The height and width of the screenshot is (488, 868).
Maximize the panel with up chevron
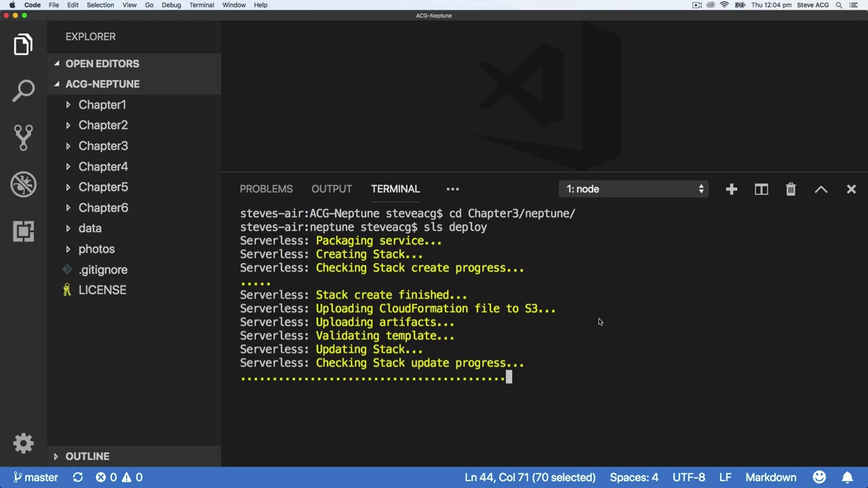[821, 189]
